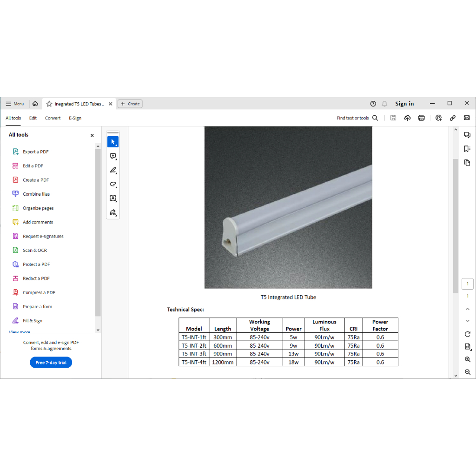Open the Menu hamburger dropdown
Image resolution: width=476 pixels, height=476 pixels.
pos(14,104)
